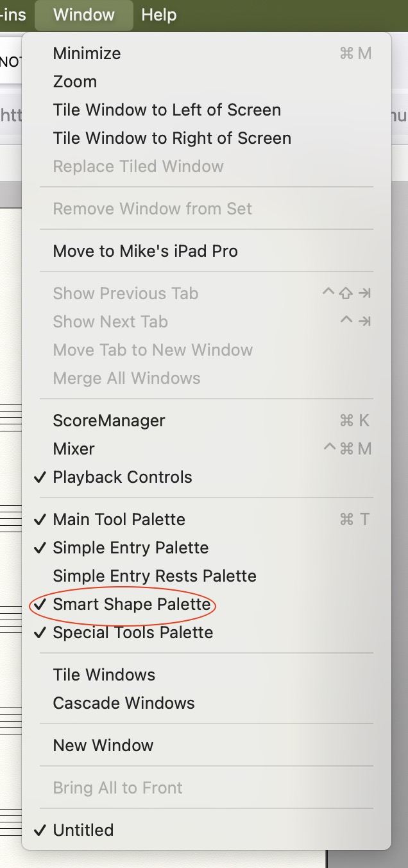
Task: Minimize the window via menu
Action: [x=87, y=53]
